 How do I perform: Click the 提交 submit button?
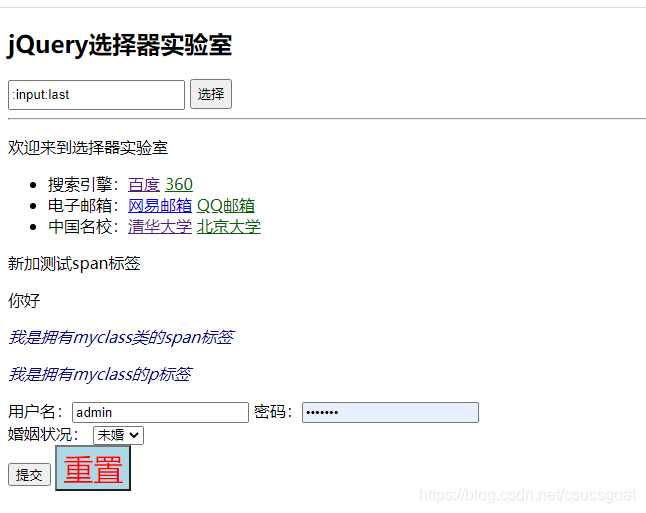29,475
